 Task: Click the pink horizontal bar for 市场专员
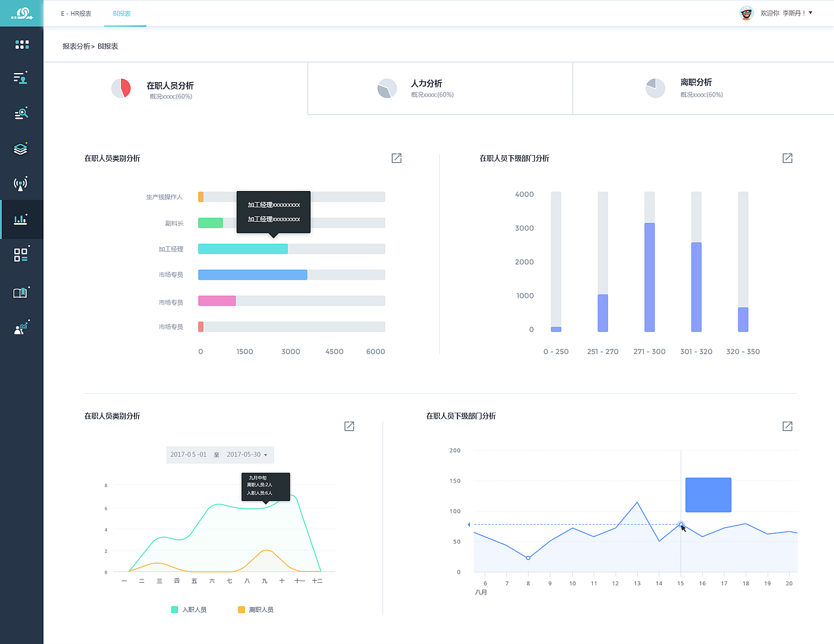[217, 301]
